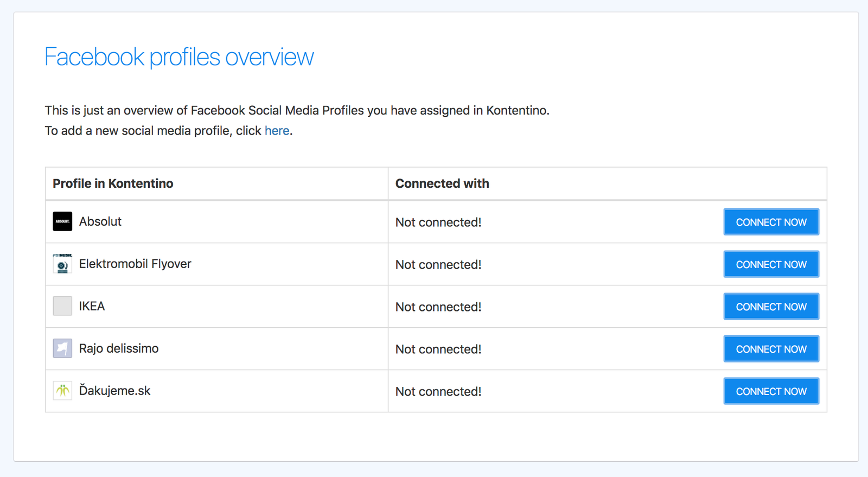Click 'Not connected!' status in Absolut row

pos(438,222)
